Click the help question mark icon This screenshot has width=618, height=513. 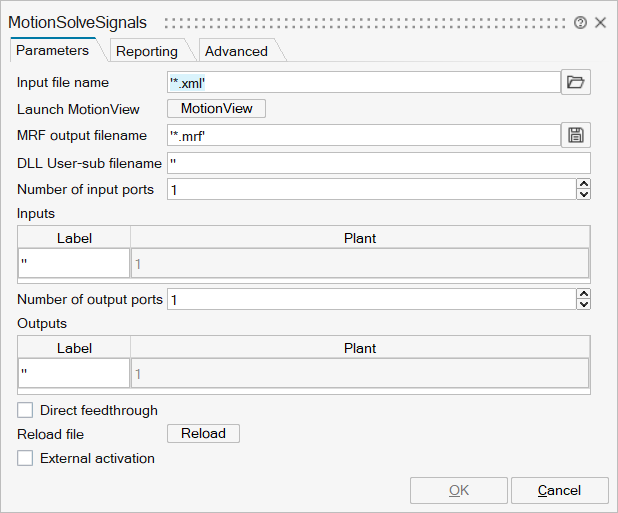(x=581, y=22)
